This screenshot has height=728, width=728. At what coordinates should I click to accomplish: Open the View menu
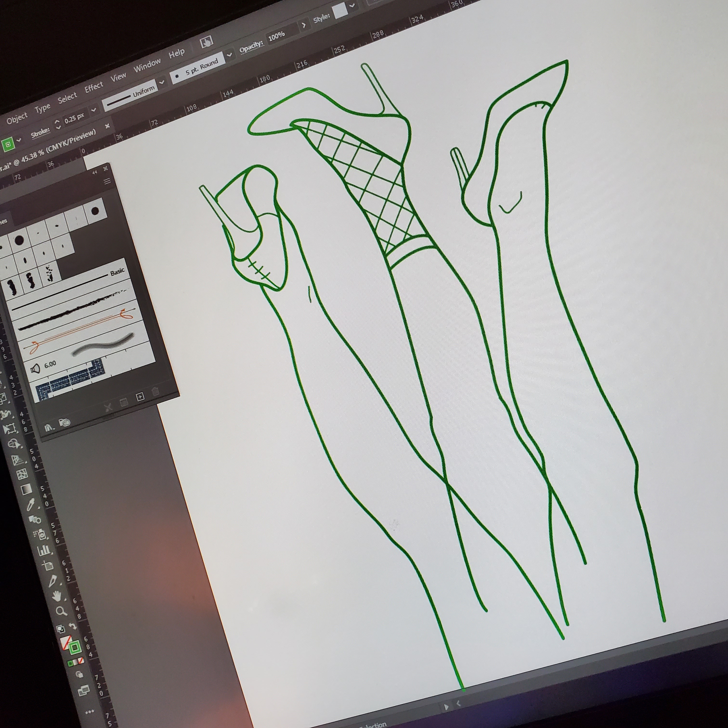point(118,77)
